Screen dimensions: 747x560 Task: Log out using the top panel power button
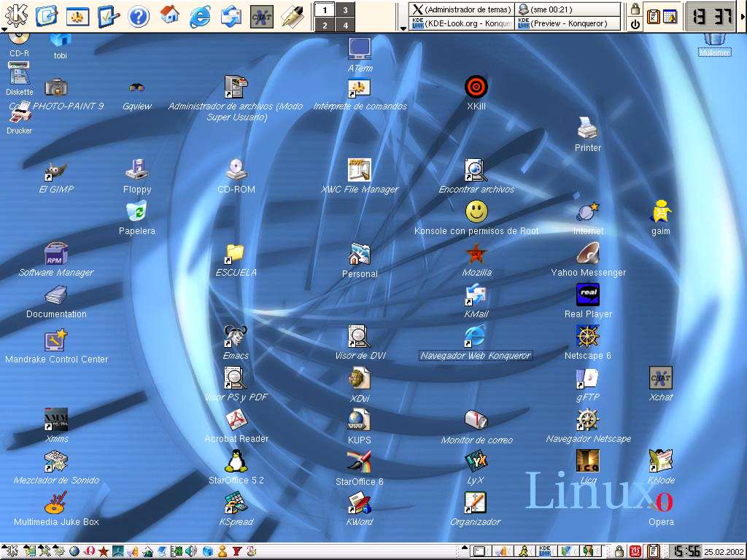pos(635,24)
